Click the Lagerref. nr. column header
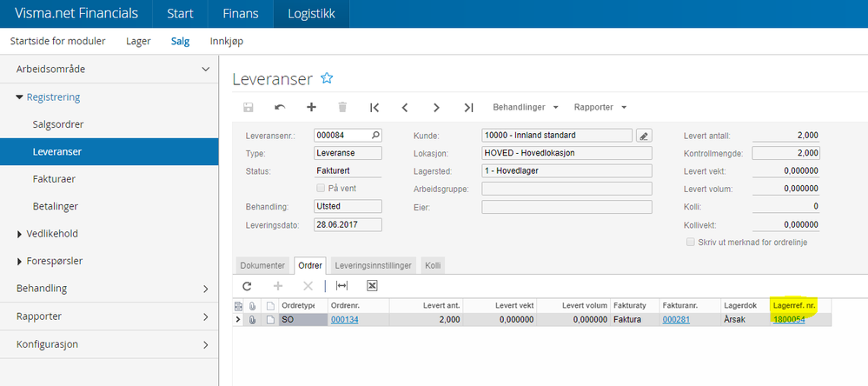This screenshot has width=868, height=386. (x=800, y=306)
